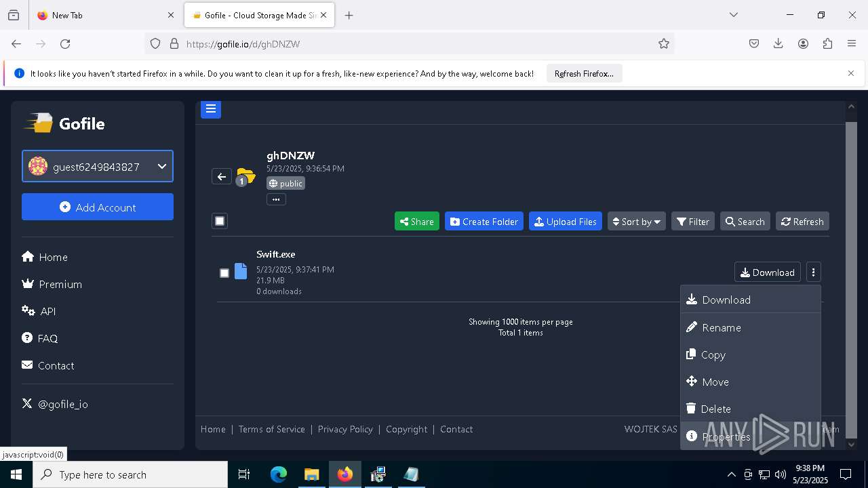
Task: Click the Search button in toolbar
Action: click(745, 222)
